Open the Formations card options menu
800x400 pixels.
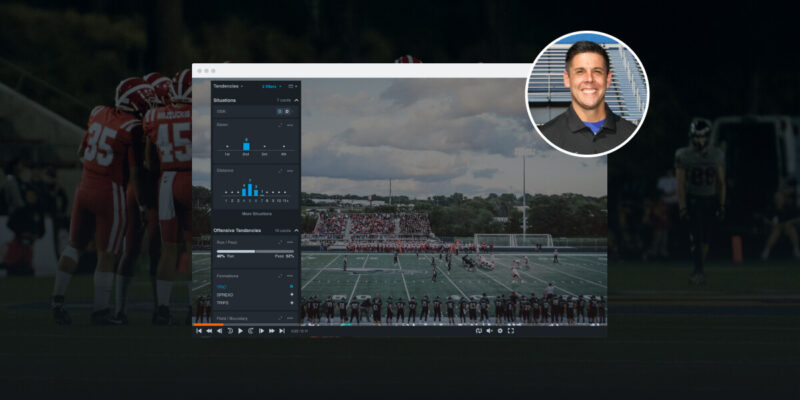pyautogui.click(x=291, y=275)
